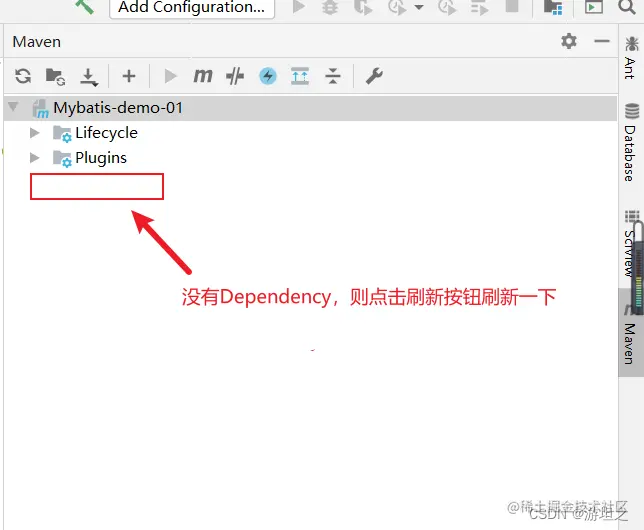Screen dimensions: 644x530
Task: Collapse the Mybatis-demo-01 project node
Action: (x=13, y=107)
